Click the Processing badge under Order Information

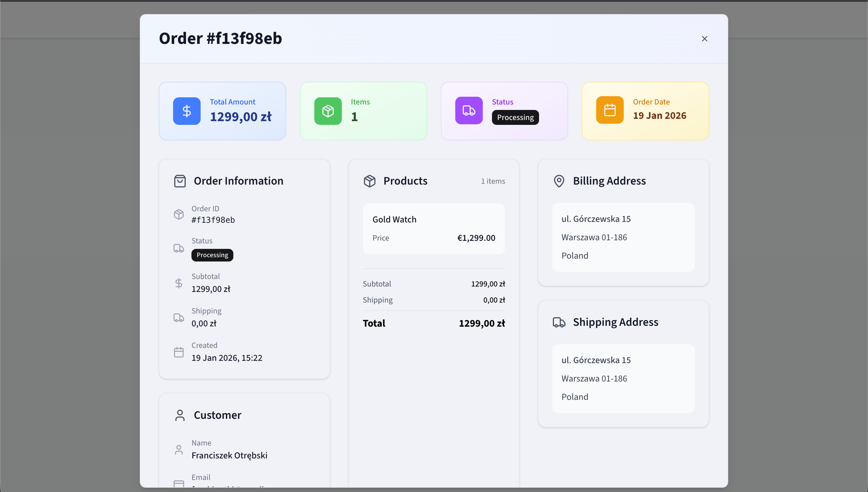(212, 255)
